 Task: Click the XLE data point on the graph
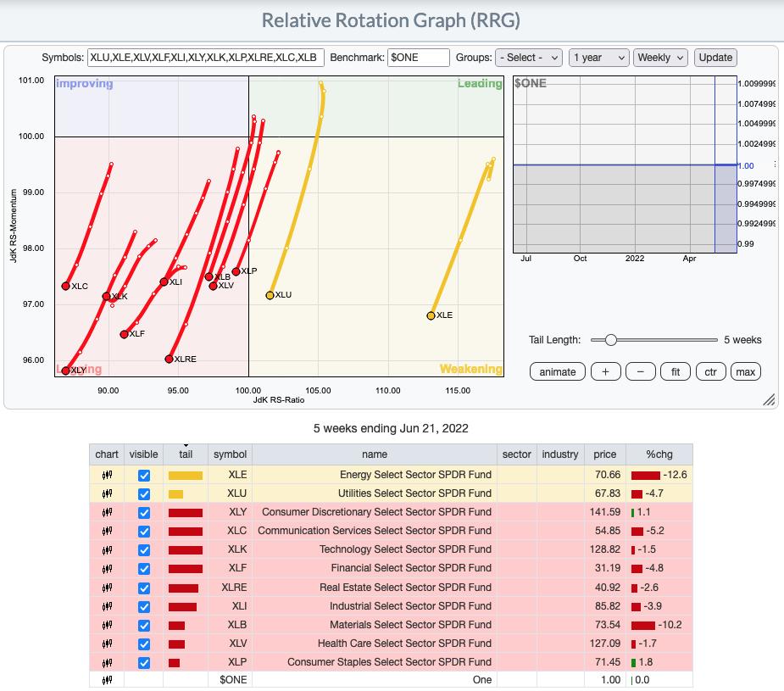tap(431, 315)
